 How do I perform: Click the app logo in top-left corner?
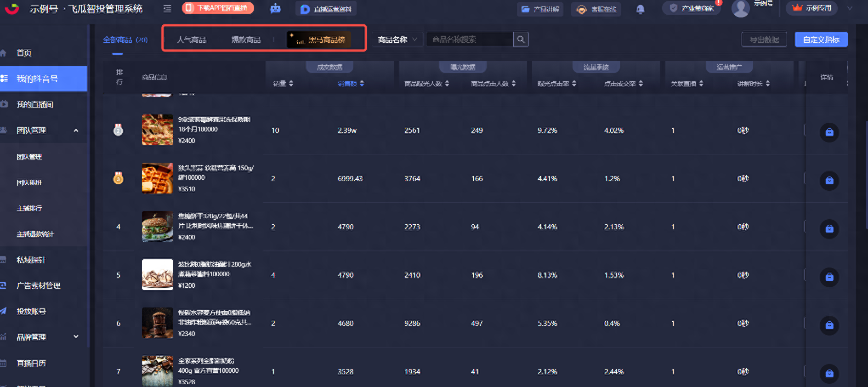[12, 8]
